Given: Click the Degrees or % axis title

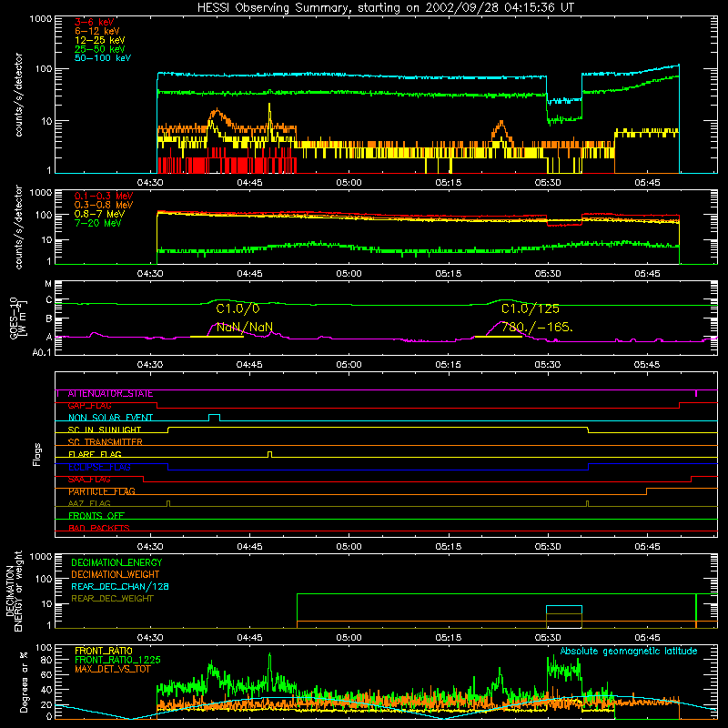Looking at the screenshot, I should (x=24, y=682).
